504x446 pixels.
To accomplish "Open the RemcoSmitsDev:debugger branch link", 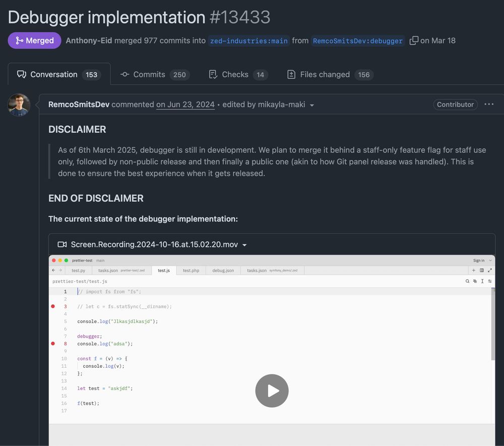I will click(x=357, y=41).
